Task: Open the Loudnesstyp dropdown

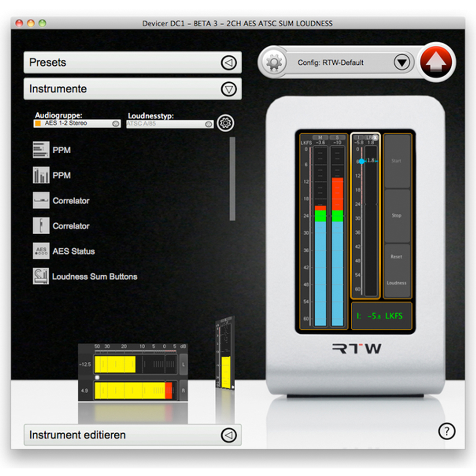Action: (x=170, y=124)
